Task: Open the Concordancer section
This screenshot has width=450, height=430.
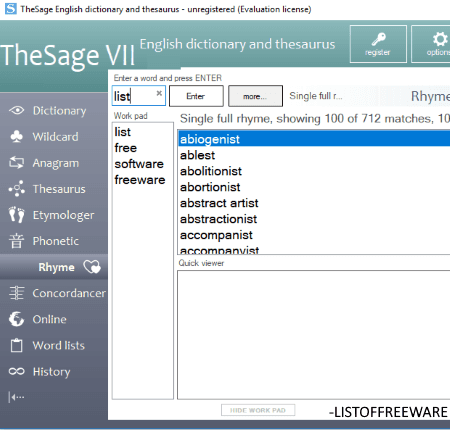Action: click(69, 293)
